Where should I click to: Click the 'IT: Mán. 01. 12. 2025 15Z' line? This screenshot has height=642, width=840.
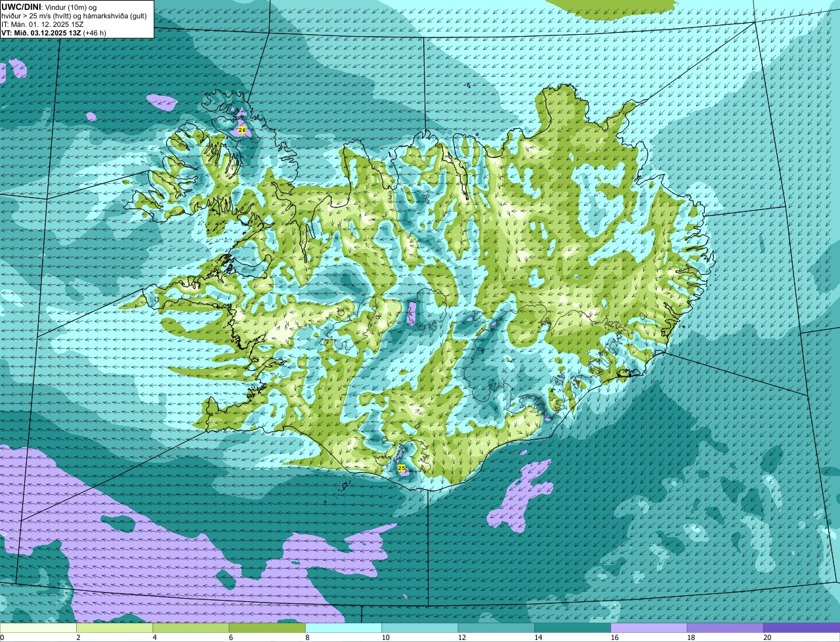click(43, 24)
